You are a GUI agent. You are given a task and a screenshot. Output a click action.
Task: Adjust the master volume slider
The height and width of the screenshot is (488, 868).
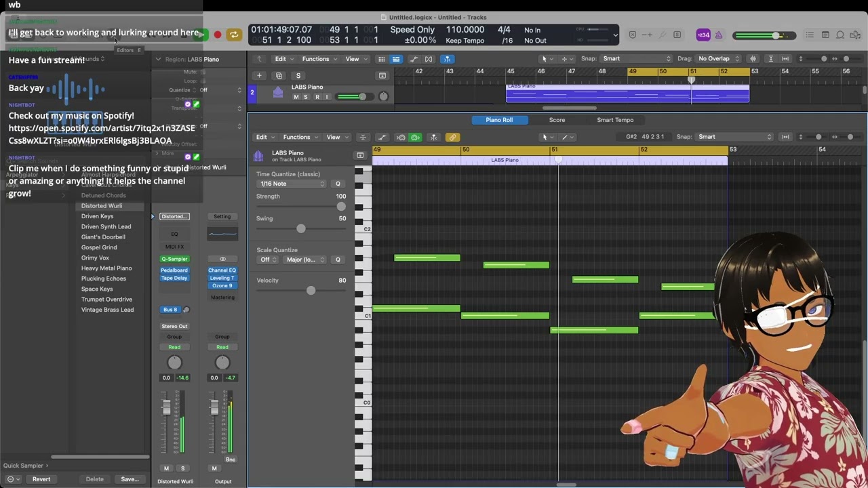(766, 35)
